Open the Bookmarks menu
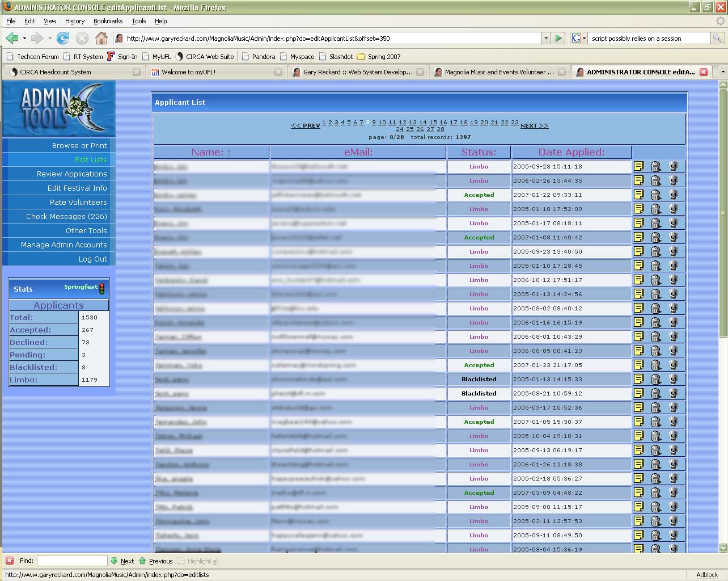 [108, 21]
